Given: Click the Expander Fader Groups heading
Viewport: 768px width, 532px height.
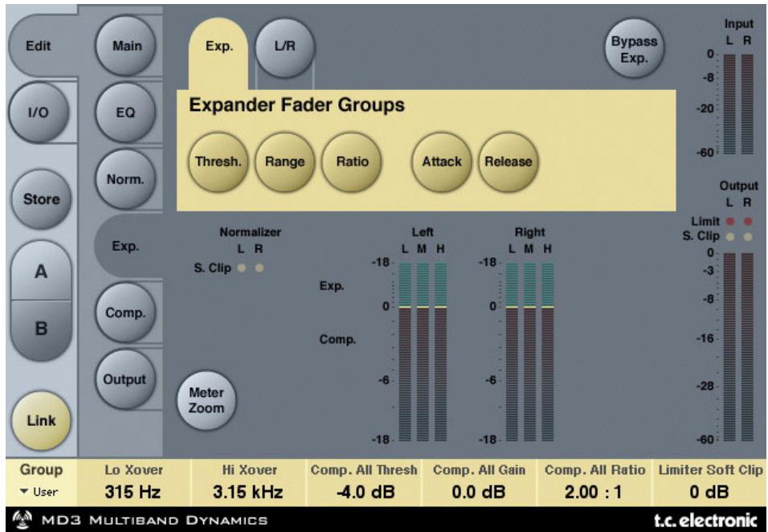Looking at the screenshot, I should point(296,105).
